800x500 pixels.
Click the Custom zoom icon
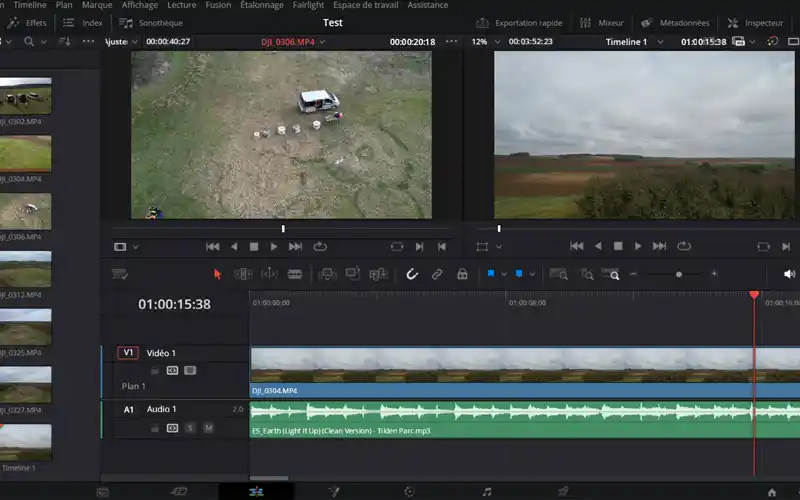[610, 274]
